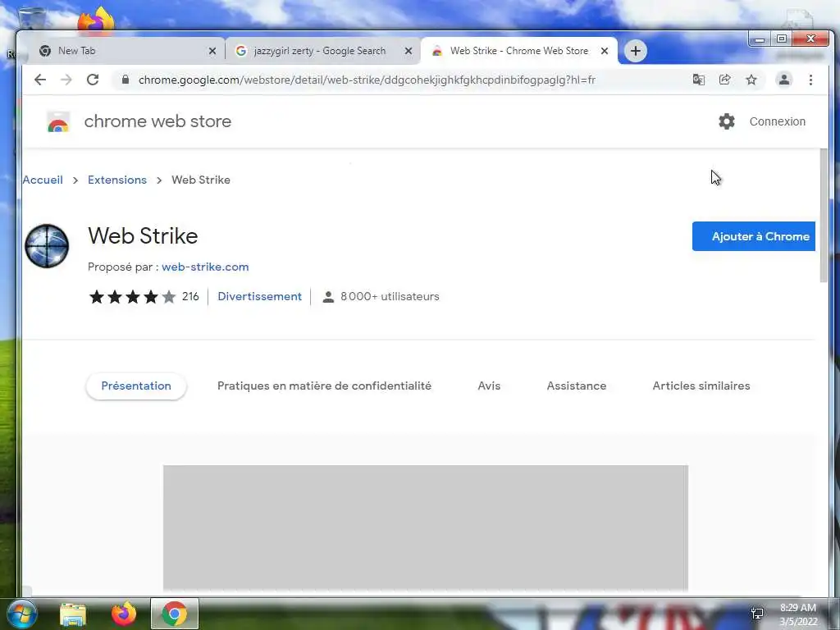Click the chrome web store title text

coord(158,121)
